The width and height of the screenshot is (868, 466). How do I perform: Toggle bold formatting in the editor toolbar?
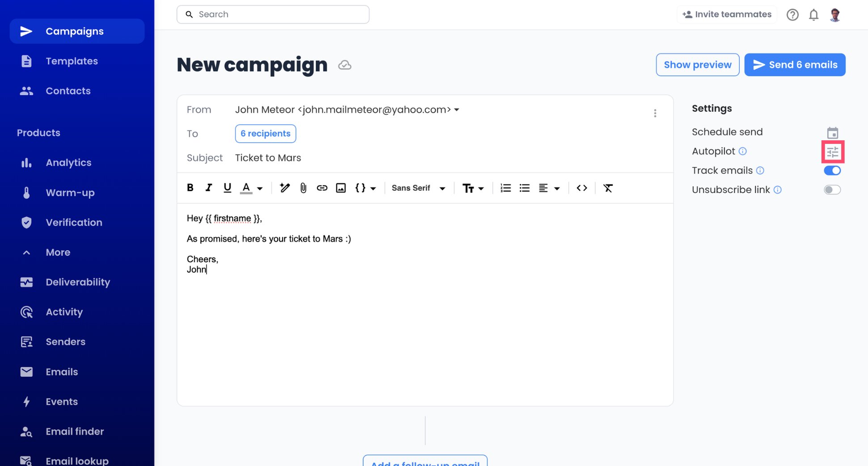(190, 188)
